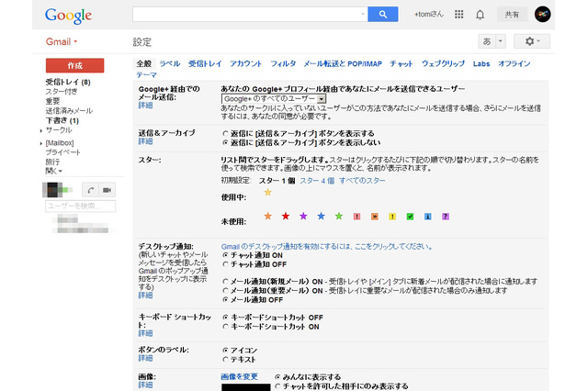This screenshot has height=391, width=588.
Task: Switch to the ラベル tab
Action: pos(170,63)
